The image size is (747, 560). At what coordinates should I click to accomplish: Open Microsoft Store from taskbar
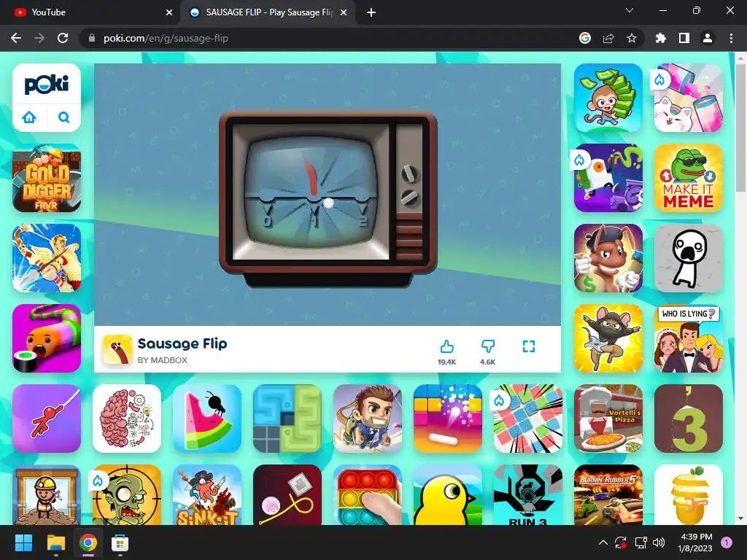(120, 542)
